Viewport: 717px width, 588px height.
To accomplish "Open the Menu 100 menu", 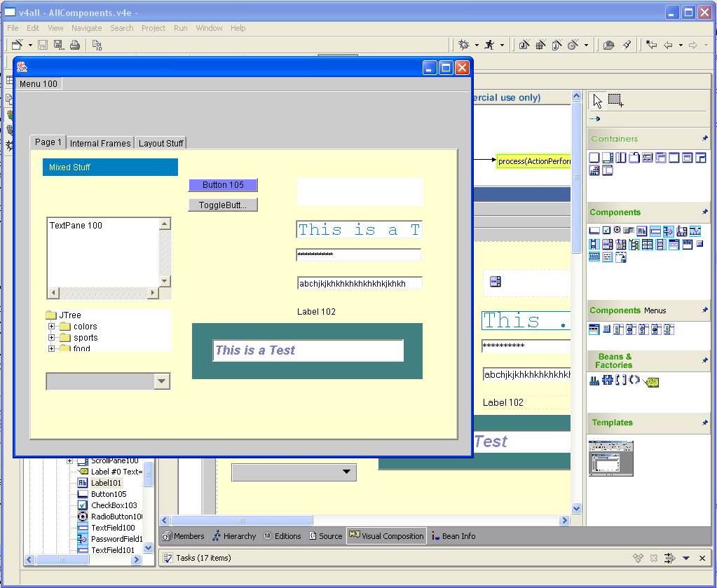I will (x=39, y=84).
